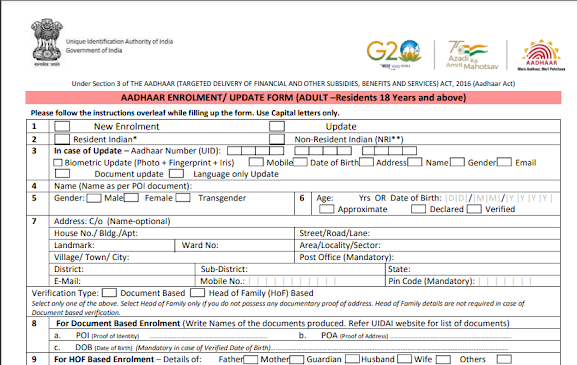Viewport: 577px width, 365px height.
Task: Choose the Male gender checkbox
Action: click(x=94, y=198)
